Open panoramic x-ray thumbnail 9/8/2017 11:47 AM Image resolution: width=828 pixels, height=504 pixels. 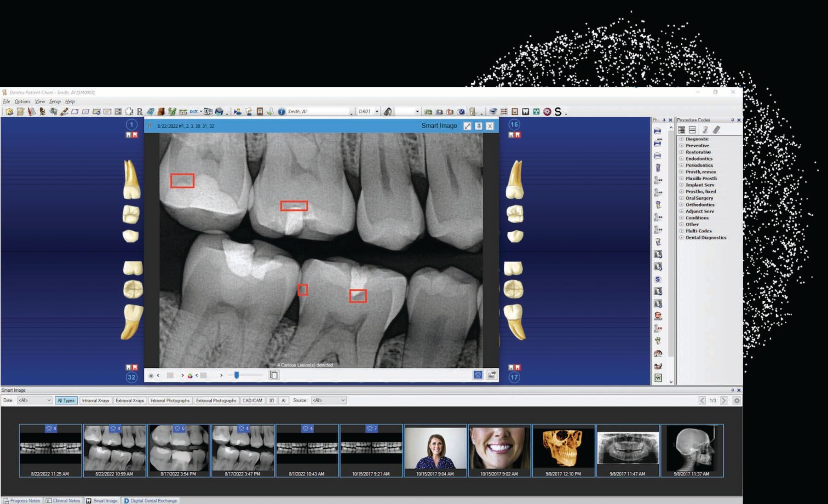point(627,451)
